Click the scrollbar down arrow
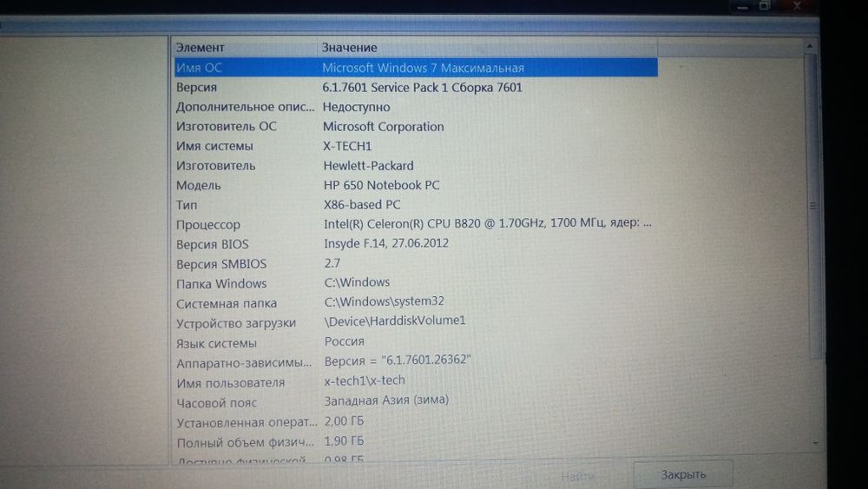Screen dimensions: 868x489 [815, 443]
